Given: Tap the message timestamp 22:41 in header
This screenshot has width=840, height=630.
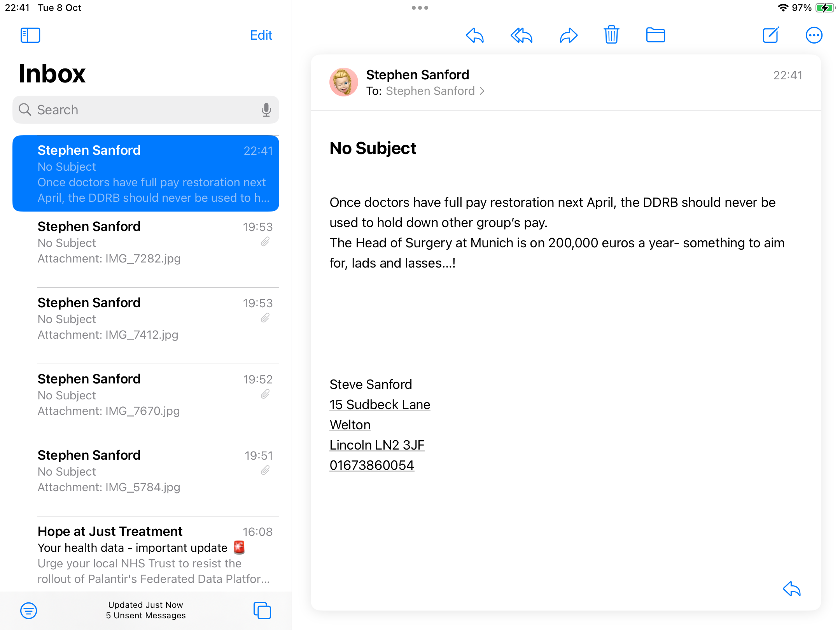Looking at the screenshot, I should (787, 75).
